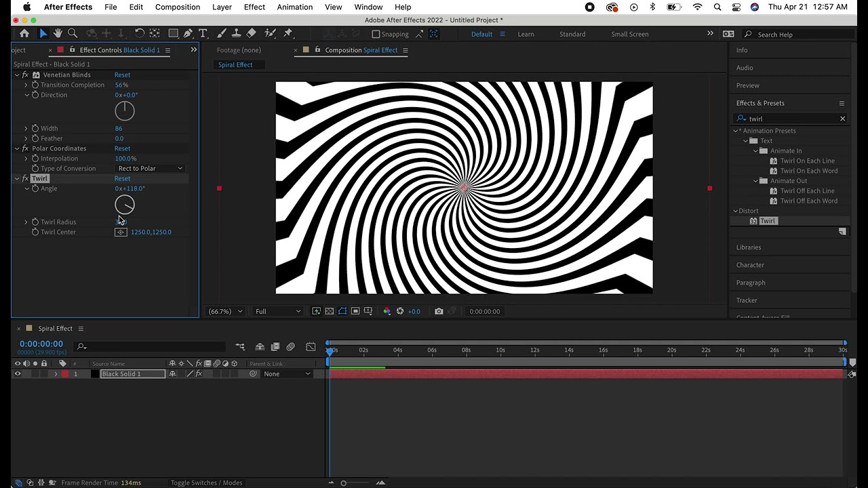Toggle mask and shape path visibility

342,311
